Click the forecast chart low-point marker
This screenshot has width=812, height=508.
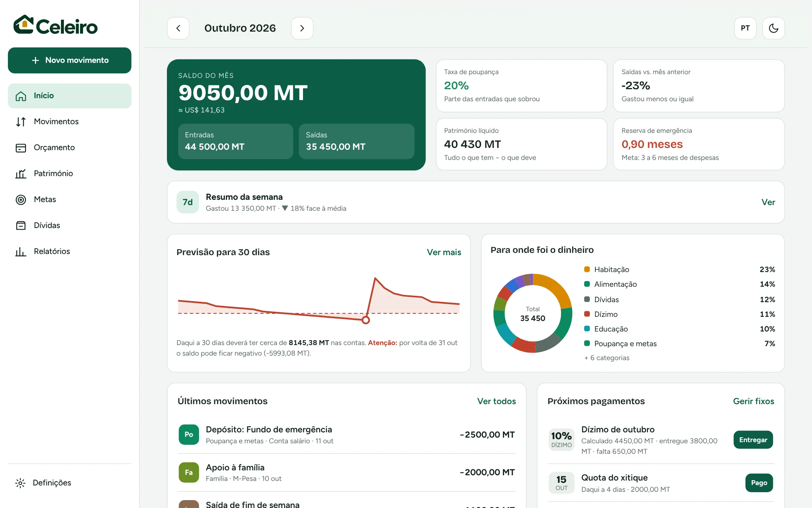(x=365, y=320)
